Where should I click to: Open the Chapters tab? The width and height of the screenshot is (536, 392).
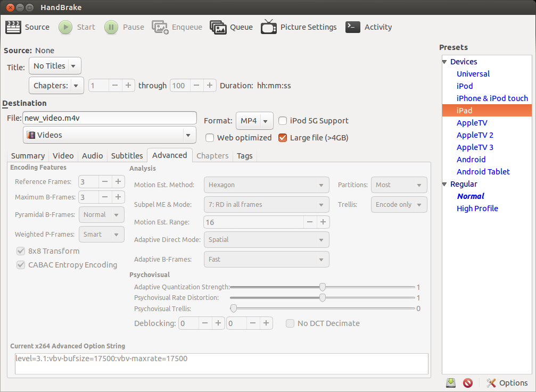click(212, 156)
